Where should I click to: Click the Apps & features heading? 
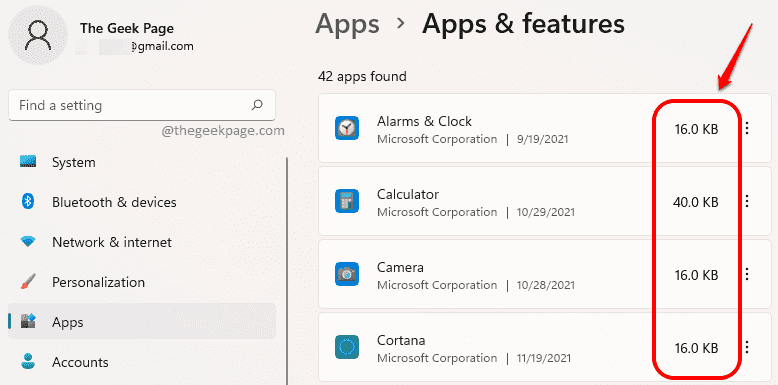[523, 24]
